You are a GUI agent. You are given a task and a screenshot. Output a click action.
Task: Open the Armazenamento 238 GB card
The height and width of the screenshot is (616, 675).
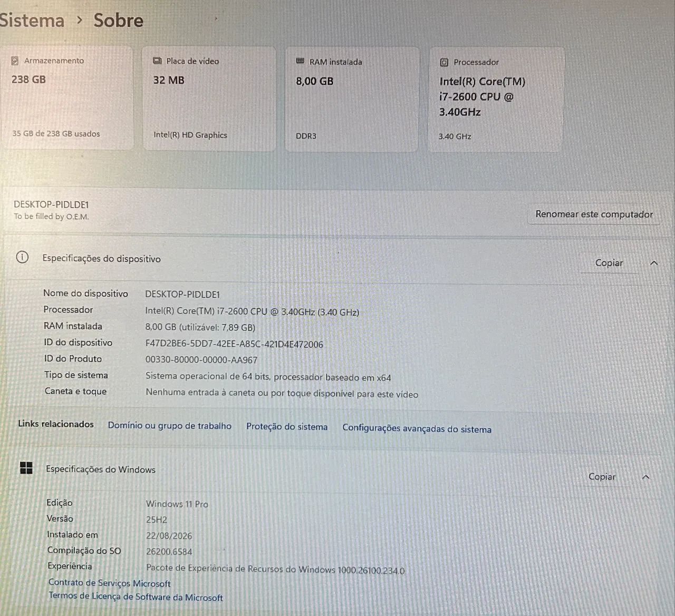[66, 97]
